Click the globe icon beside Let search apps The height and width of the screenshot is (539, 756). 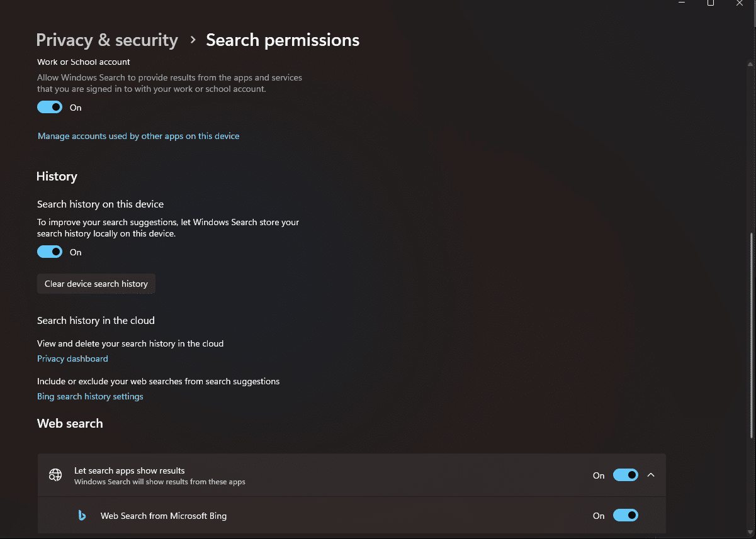pos(55,475)
